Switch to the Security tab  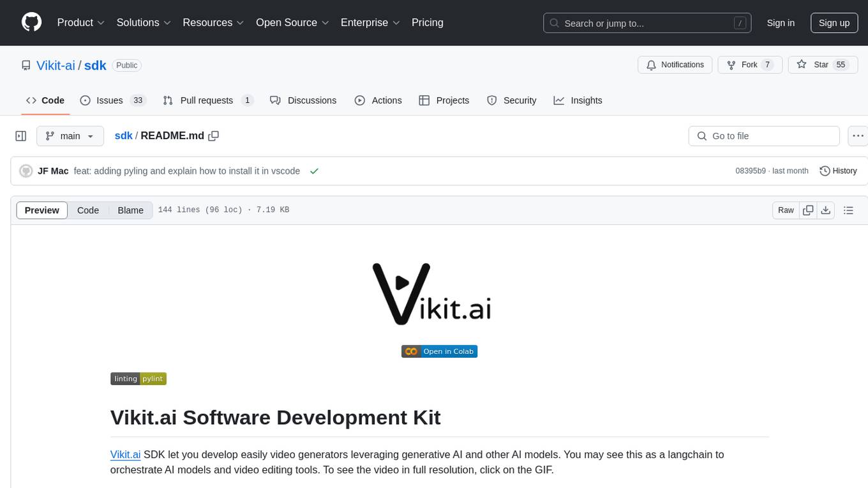pyautogui.click(x=512, y=100)
